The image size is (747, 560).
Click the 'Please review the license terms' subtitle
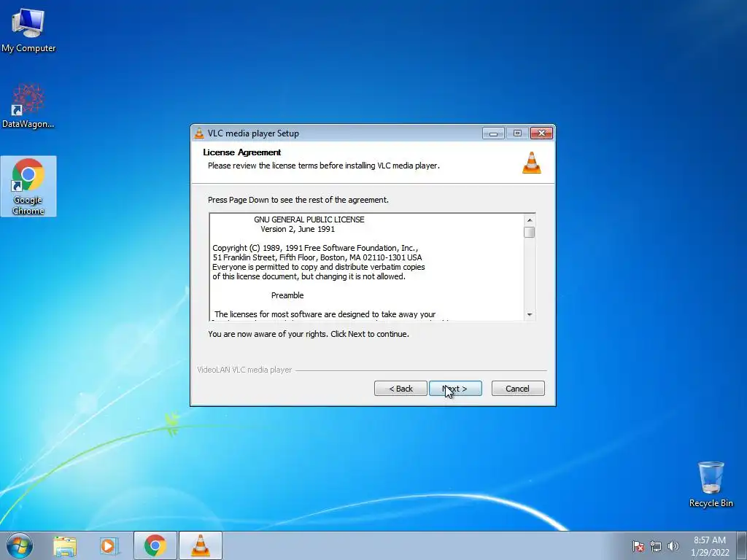[x=323, y=166]
